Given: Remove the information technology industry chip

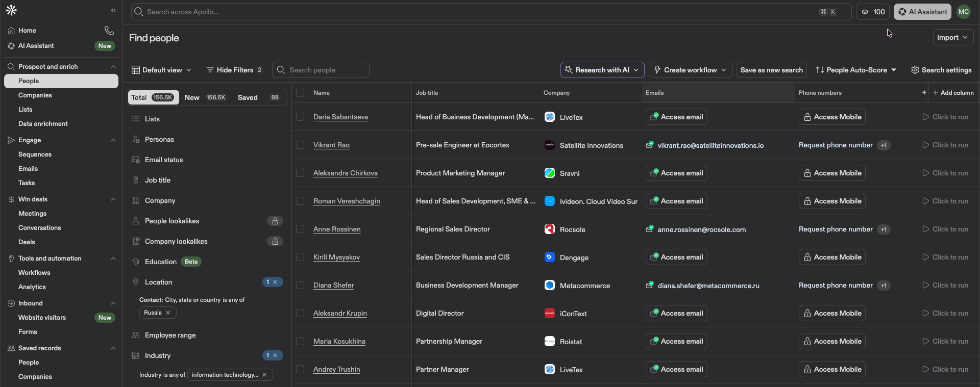Looking at the screenshot, I should pyautogui.click(x=264, y=375).
